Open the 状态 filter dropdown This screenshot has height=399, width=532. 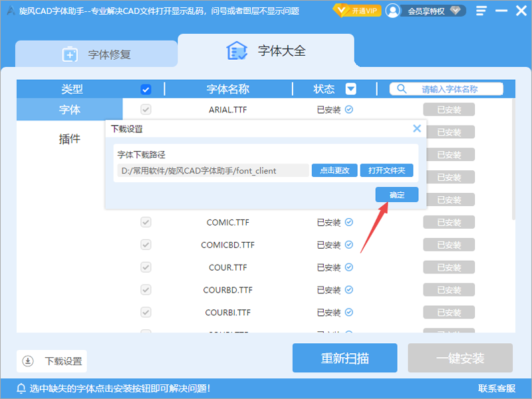click(352, 89)
